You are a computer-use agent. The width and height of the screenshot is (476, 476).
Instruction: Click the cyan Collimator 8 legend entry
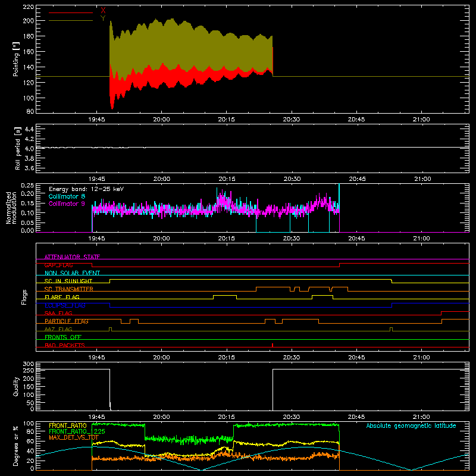coord(67,196)
